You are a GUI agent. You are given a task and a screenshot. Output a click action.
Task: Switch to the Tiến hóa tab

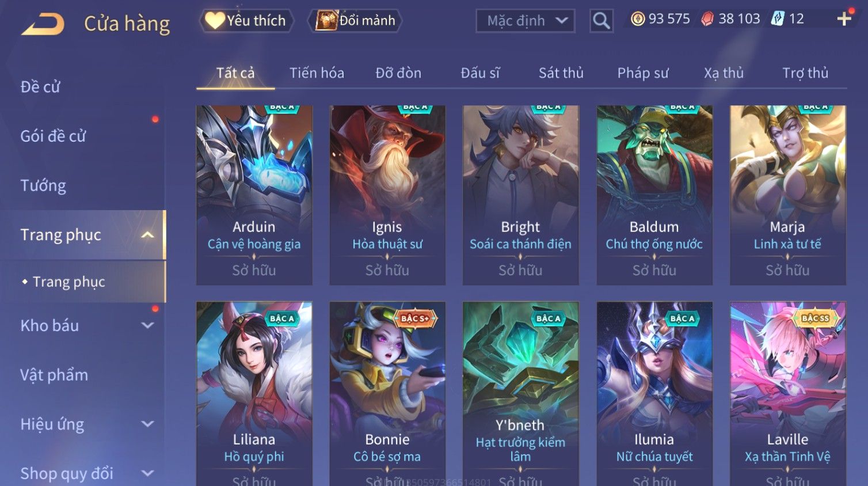[317, 73]
